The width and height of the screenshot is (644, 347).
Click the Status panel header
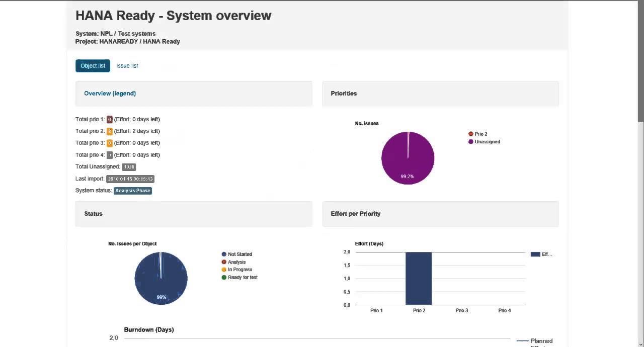click(194, 214)
